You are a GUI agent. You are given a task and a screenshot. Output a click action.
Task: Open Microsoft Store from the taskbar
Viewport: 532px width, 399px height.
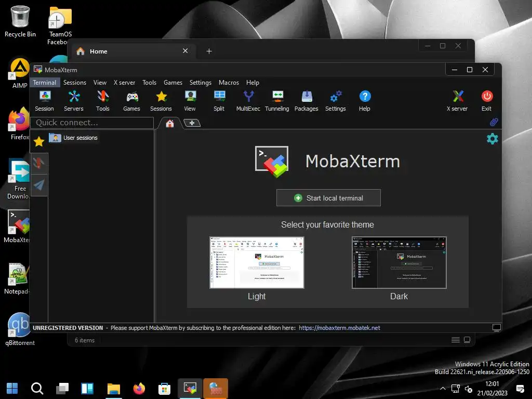[x=164, y=389]
